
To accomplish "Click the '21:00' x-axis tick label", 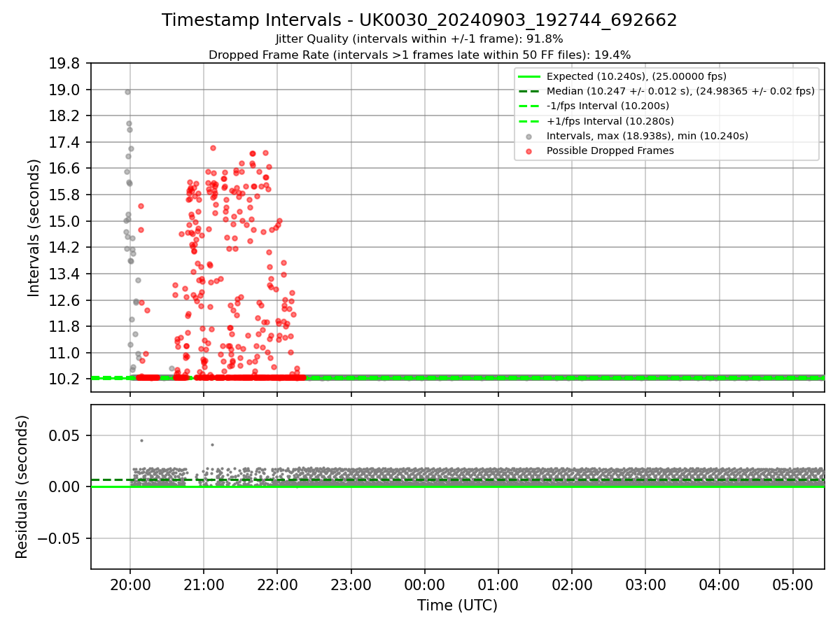I will (x=204, y=585).
